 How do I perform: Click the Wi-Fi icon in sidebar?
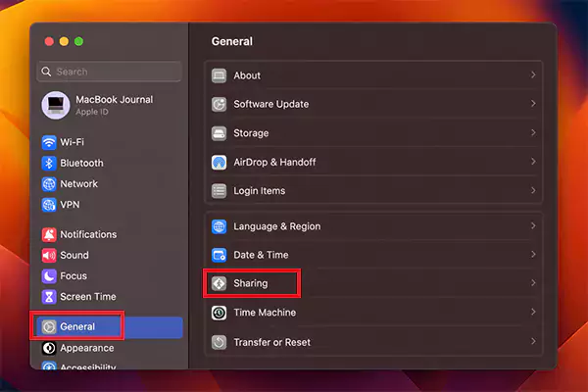49,142
